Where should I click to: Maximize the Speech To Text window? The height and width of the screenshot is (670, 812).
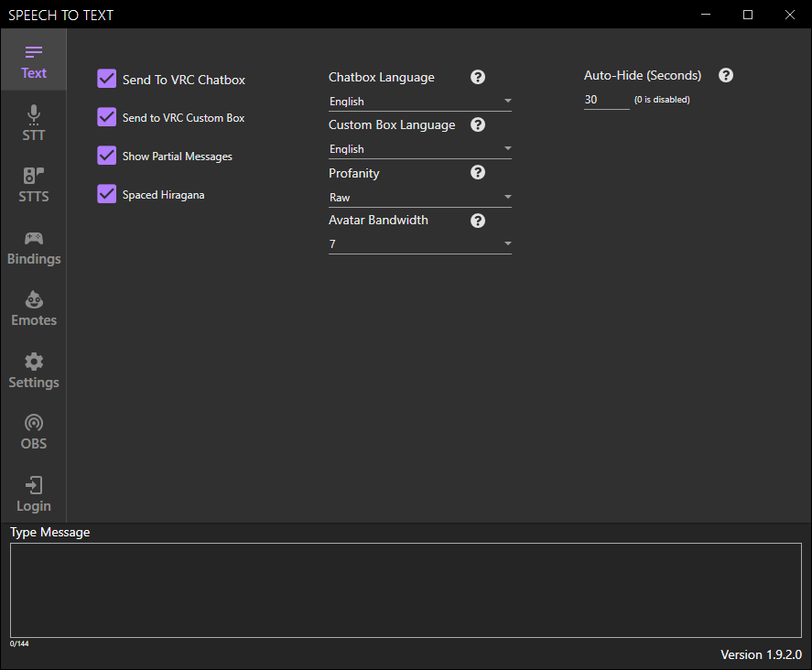pyautogui.click(x=748, y=15)
